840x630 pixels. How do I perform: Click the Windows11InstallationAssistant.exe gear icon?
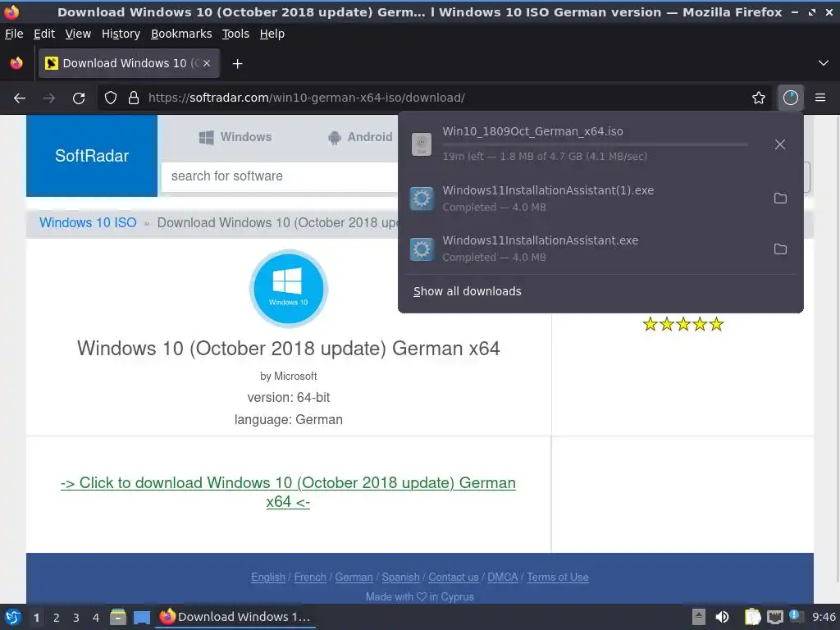coord(422,249)
